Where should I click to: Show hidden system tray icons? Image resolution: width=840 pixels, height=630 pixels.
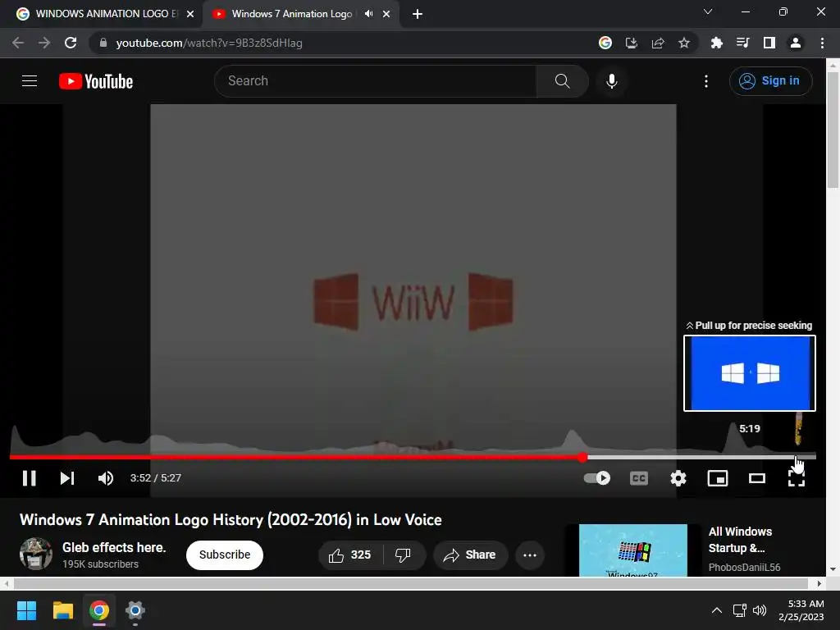point(717,610)
